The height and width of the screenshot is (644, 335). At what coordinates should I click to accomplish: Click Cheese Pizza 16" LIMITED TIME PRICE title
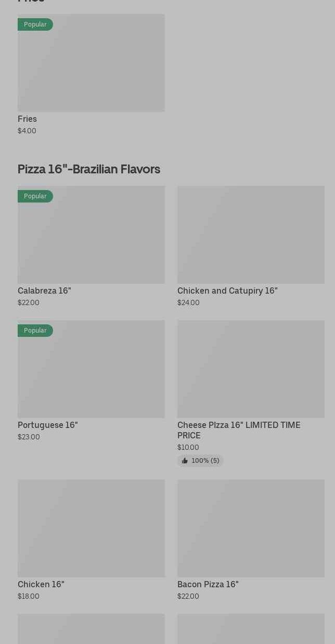(239, 430)
